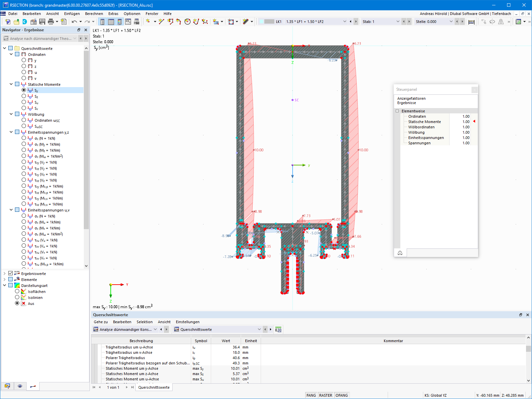Click the 0.00 decimal places icon
The width and height of the screenshot is (532, 399).
[278, 330]
